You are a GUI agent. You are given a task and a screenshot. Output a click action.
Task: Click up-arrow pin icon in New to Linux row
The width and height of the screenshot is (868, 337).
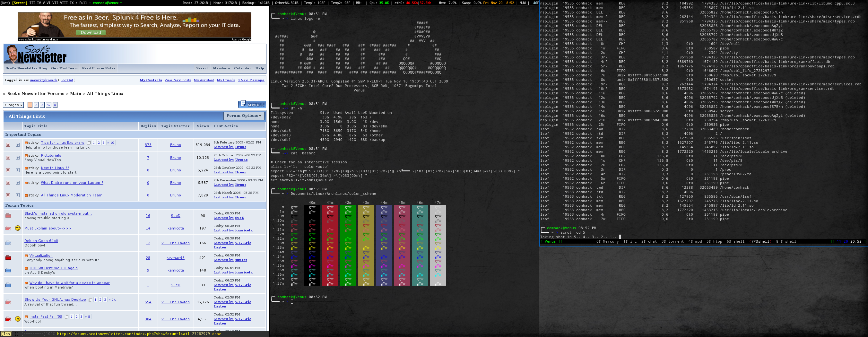[18, 170]
